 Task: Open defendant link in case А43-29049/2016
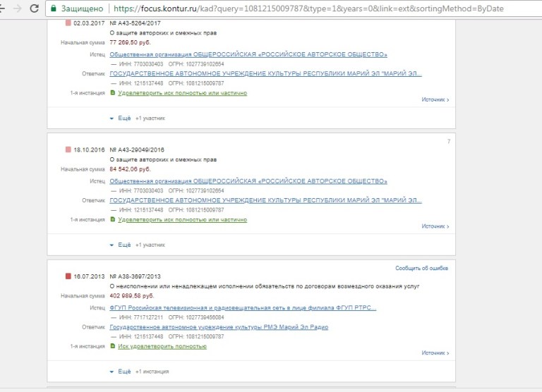point(265,200)
